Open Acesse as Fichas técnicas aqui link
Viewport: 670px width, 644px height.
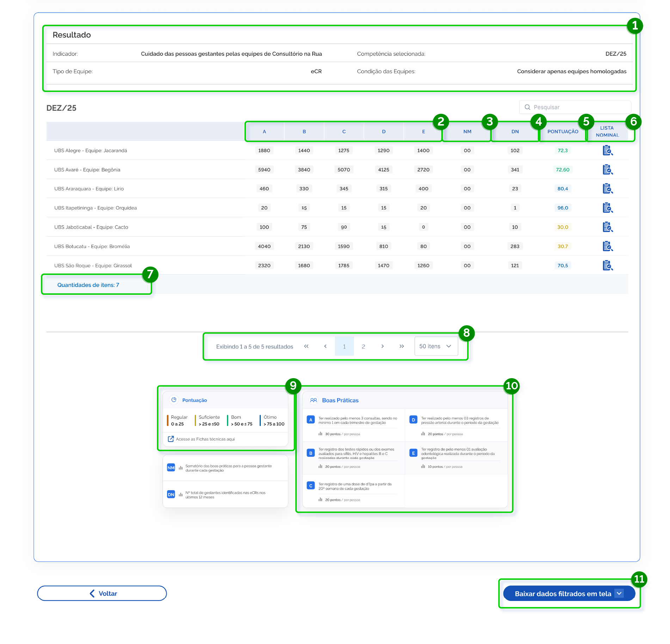tap(205, 439)
